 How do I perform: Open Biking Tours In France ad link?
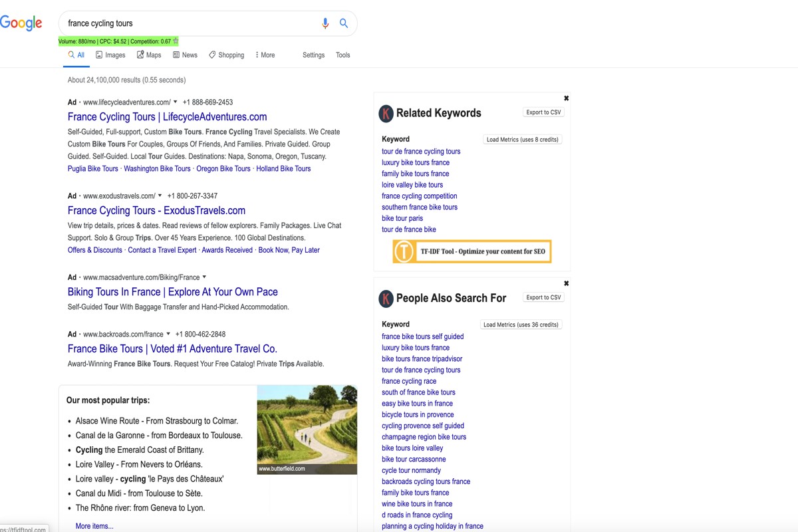click(172, 292)
